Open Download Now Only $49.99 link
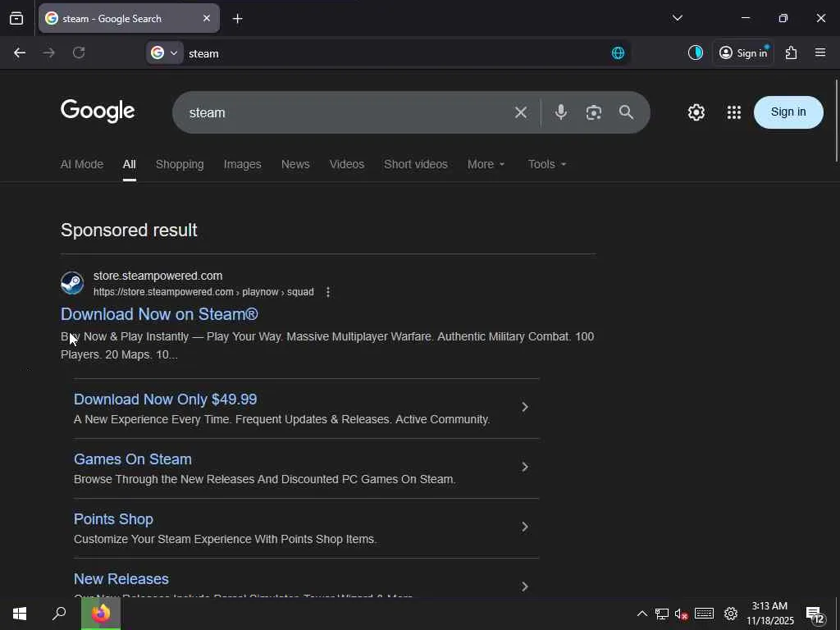Screen dimensions: 840x630 tap(165, 399)
